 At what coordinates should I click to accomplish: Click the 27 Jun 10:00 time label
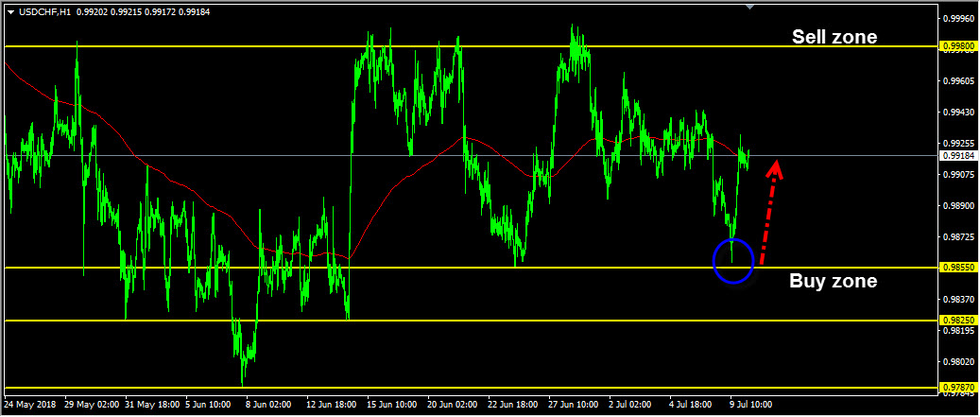[x=574, y=405]
